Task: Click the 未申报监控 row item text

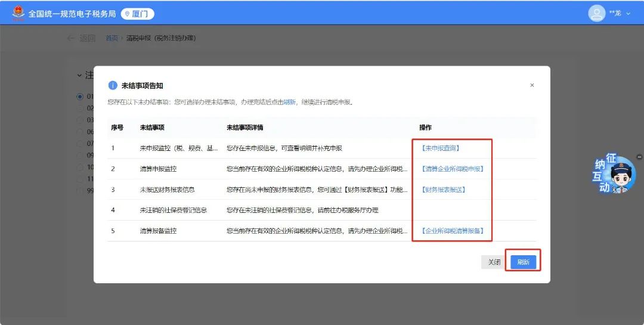Action: [x=179, y=148]
